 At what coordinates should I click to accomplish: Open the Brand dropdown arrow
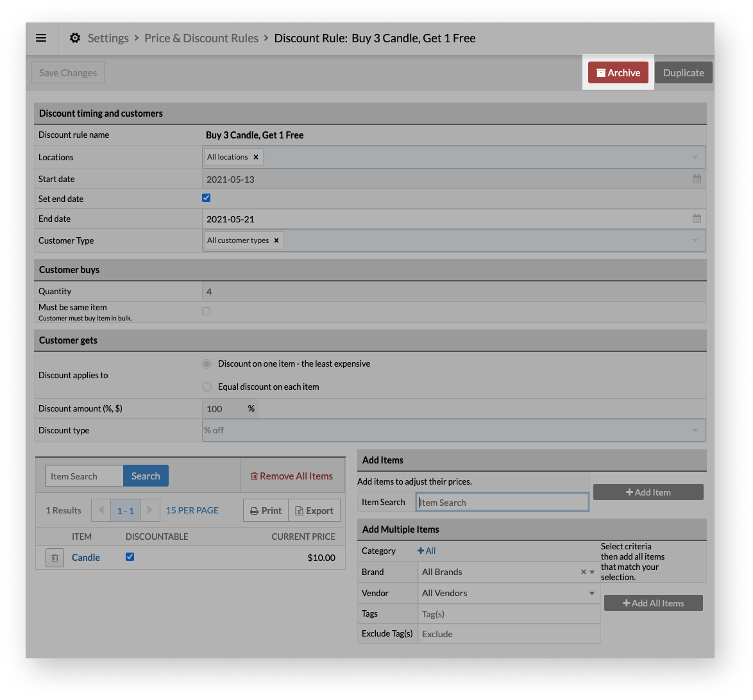[592, 572]
